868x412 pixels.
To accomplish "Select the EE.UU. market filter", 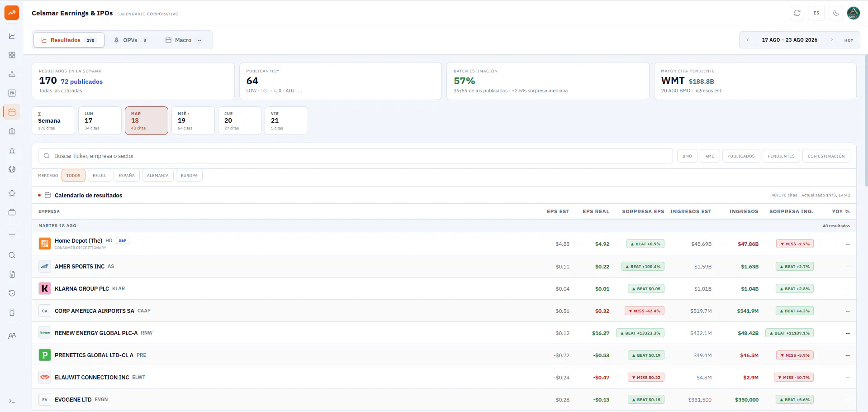I will pos(99,175).
